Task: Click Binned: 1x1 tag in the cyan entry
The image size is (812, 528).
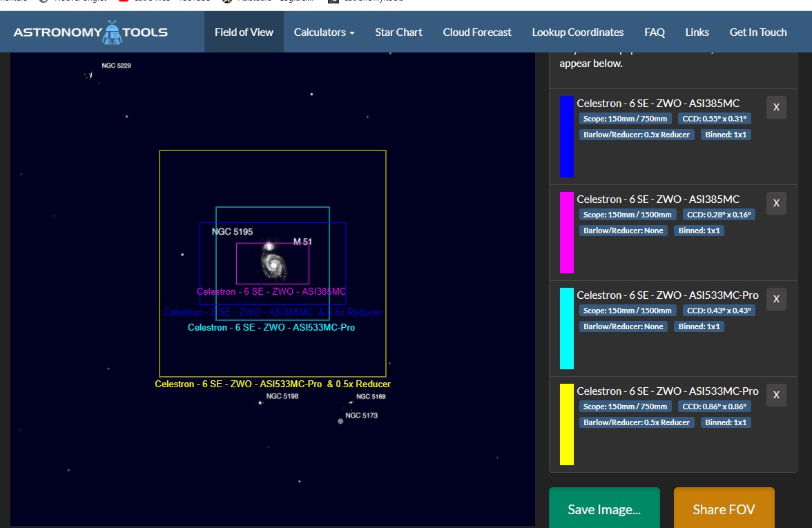Action: point(699,326)
